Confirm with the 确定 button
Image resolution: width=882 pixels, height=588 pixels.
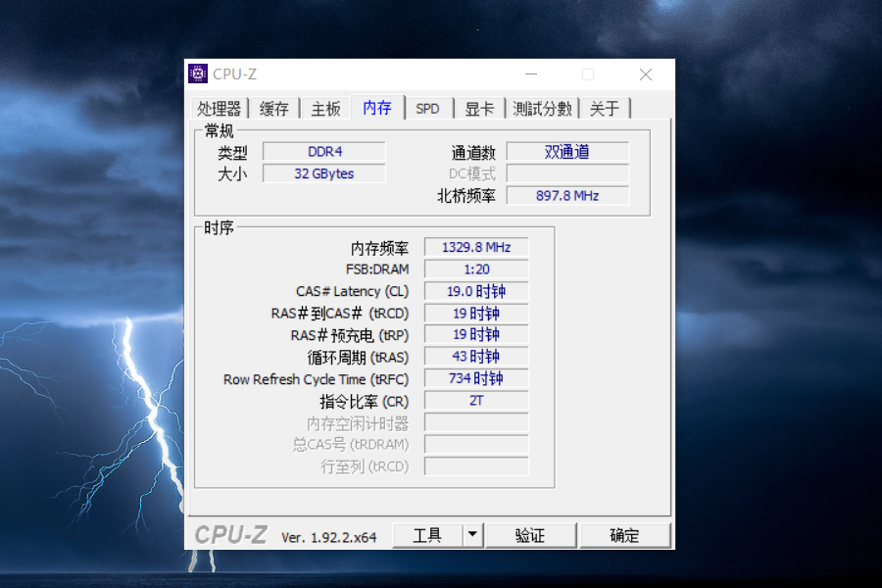(624, 535)
